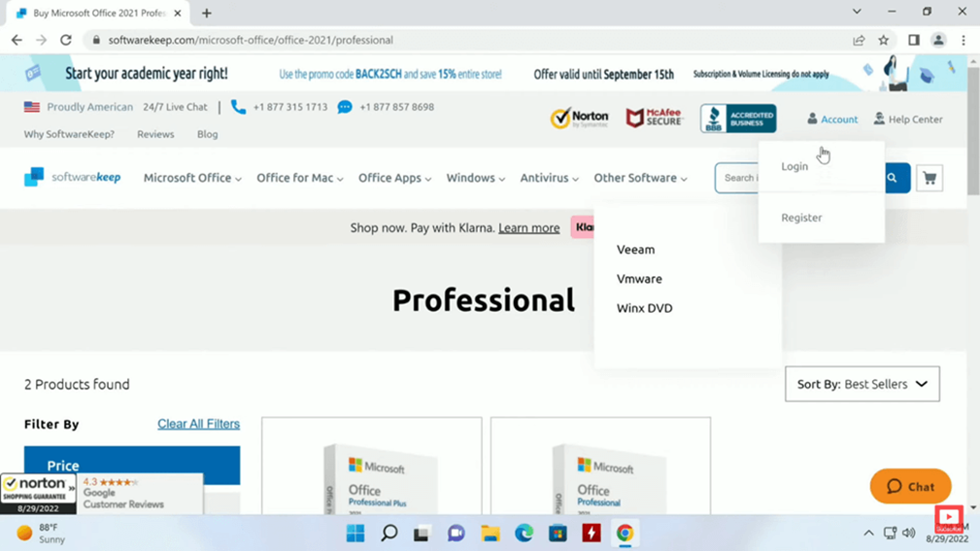The height and width of the screenshot is (551, 980).
Task: Click the chat number +1 877 857 8698
Action: [397, 107]
